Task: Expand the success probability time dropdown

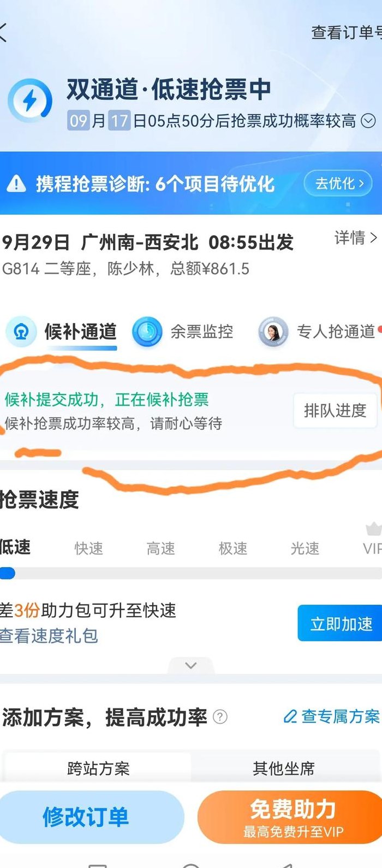Action: click(368, 121)
